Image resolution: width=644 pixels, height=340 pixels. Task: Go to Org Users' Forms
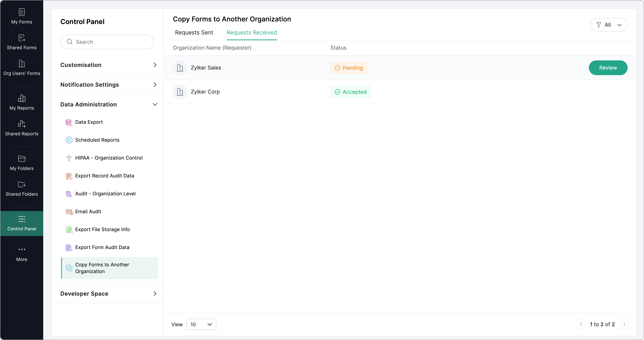(22, 68)
